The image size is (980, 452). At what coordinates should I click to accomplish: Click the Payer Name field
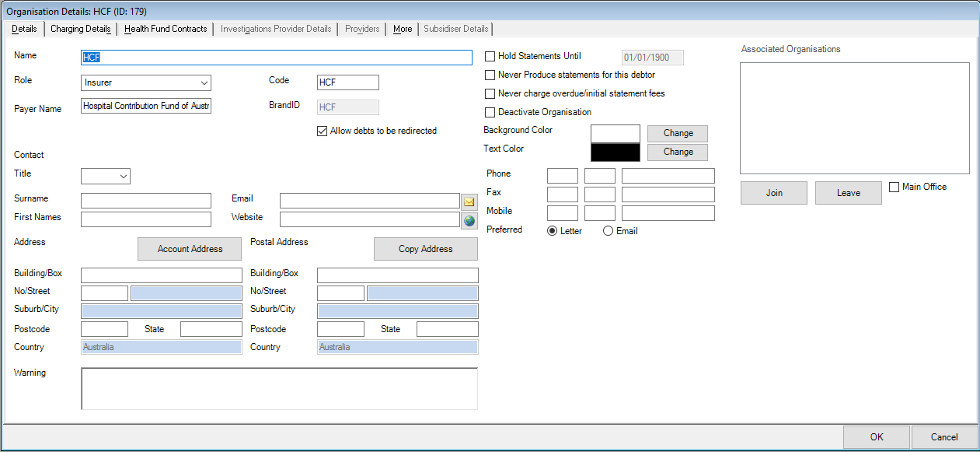146,106
